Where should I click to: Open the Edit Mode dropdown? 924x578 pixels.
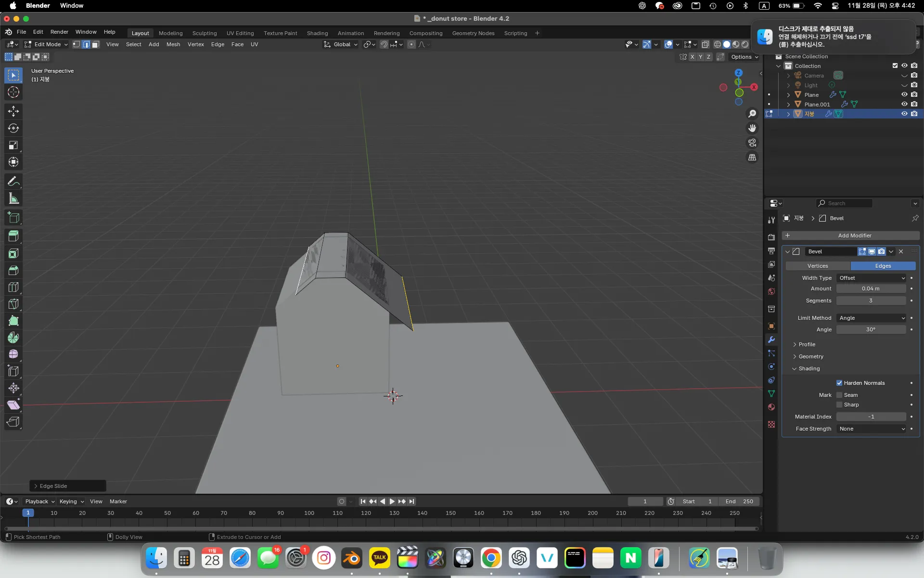tap(46, 44)
